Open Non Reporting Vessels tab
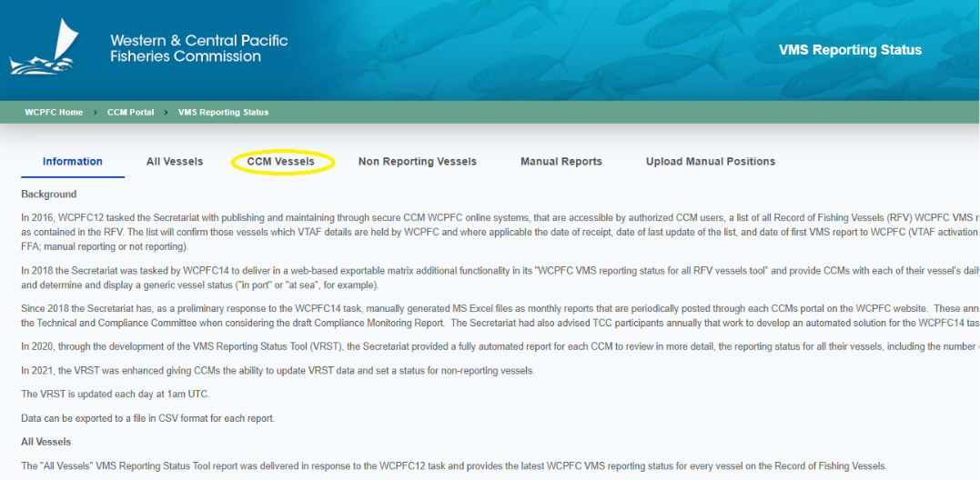The image size is (980, 480). tap(418, 162)
